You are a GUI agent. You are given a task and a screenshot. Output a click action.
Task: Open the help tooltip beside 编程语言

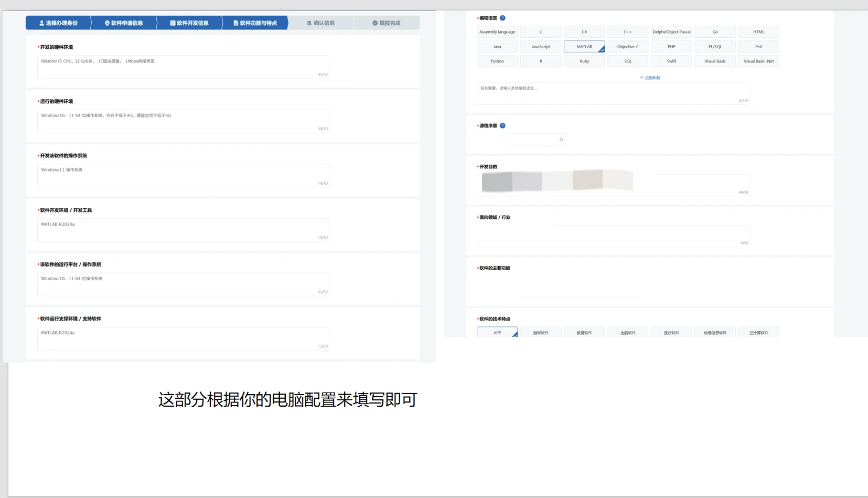[502, 18]
